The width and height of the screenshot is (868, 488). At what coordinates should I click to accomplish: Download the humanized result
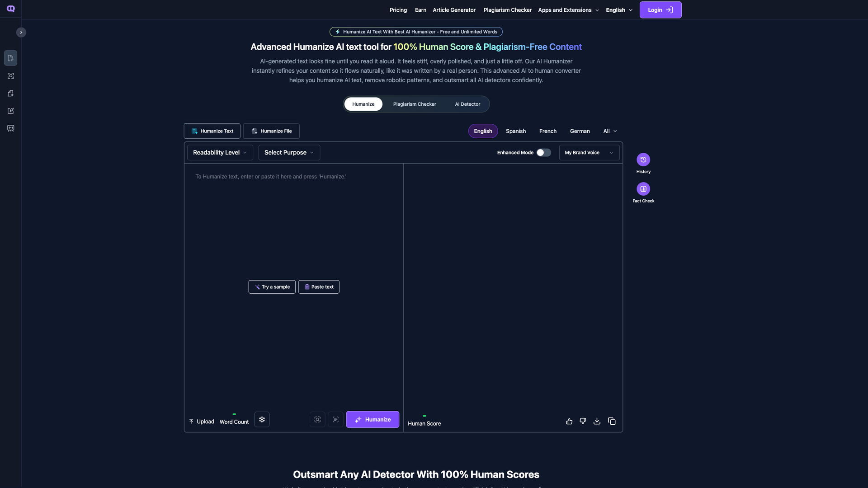pos(597,421)
